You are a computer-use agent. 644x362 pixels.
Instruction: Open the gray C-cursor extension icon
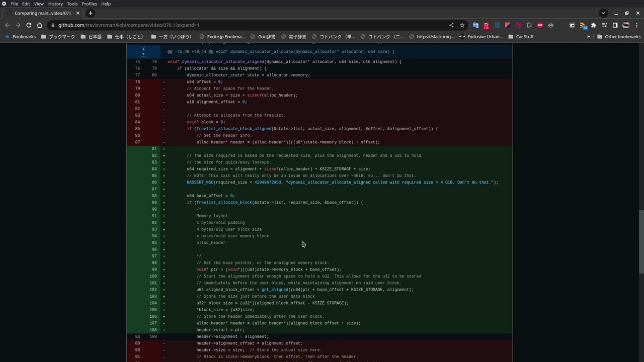coord(529,25)
